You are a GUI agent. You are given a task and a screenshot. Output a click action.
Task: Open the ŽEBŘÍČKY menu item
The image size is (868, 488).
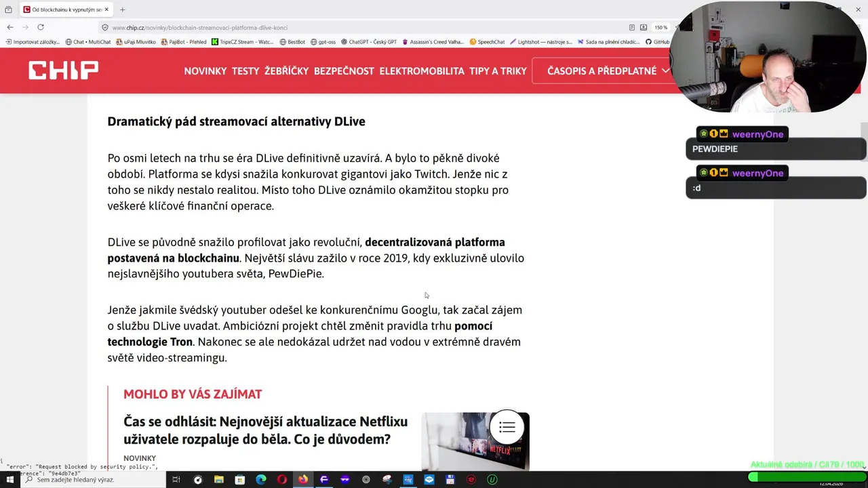[286, 70]
